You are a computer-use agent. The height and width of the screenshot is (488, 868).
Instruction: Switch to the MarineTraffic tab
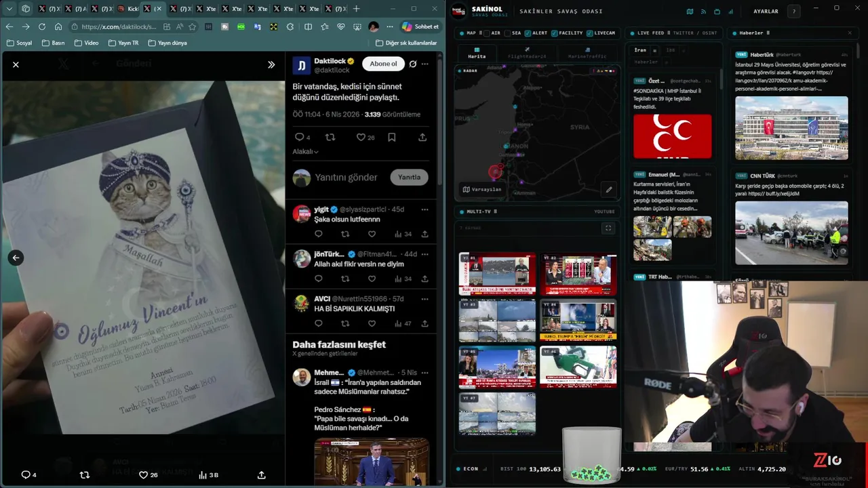(587, 53)
